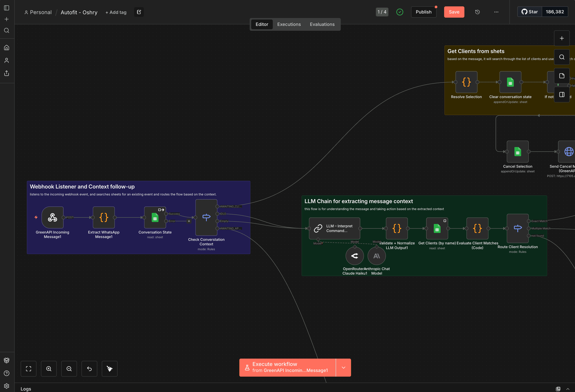This screenshot has height=392, width=575.
Task: Open canvas node search magnifier button
Action: click(562, 57)
